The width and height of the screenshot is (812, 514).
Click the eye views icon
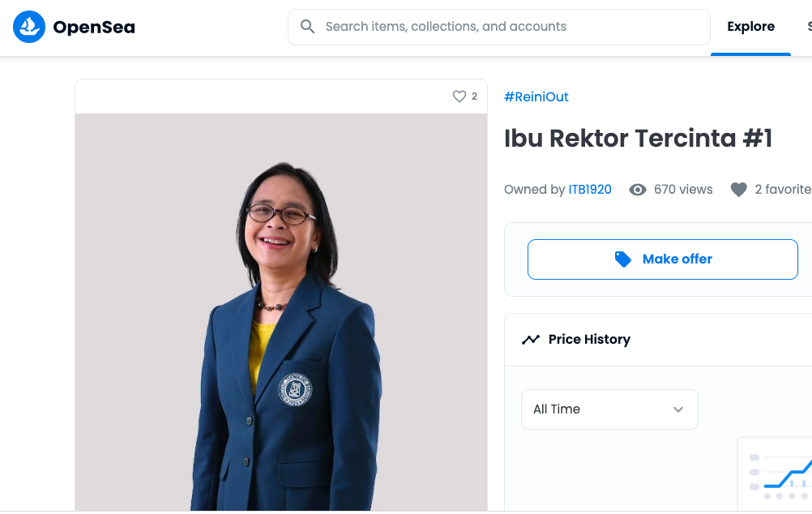(638, 190)
